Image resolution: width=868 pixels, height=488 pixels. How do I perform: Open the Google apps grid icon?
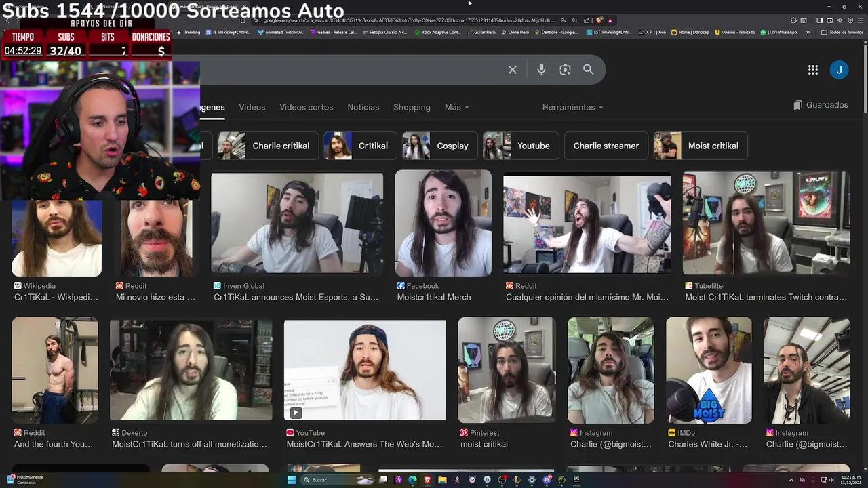coord(813,70)
